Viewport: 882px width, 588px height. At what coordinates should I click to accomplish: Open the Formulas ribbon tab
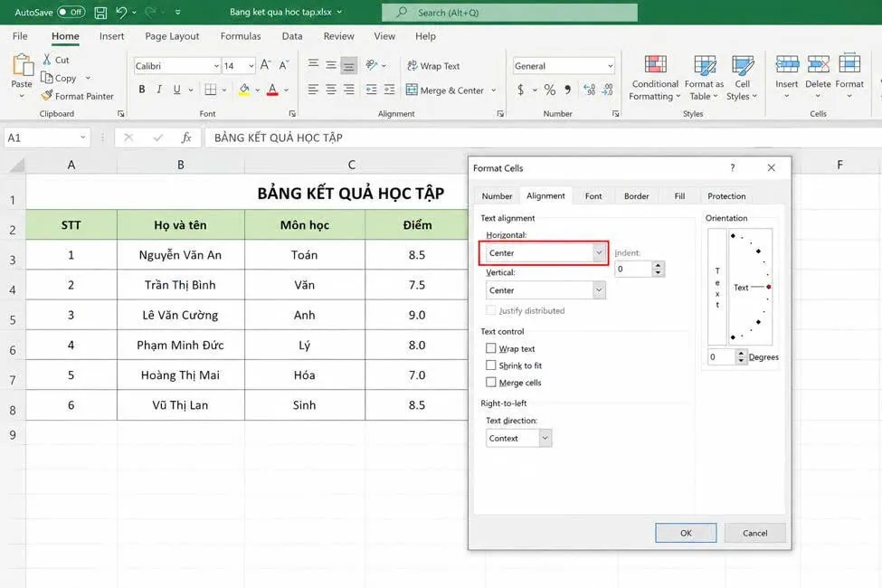point(241,36)
